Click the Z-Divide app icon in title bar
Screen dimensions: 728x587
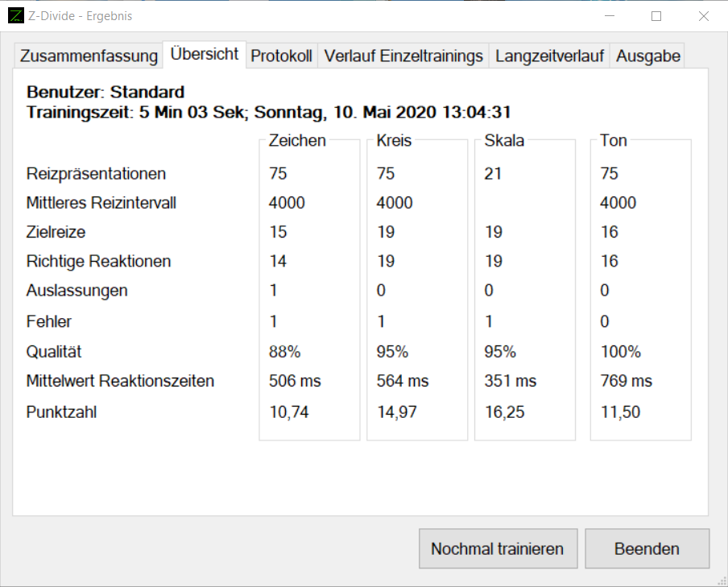[x=16, y=16]
